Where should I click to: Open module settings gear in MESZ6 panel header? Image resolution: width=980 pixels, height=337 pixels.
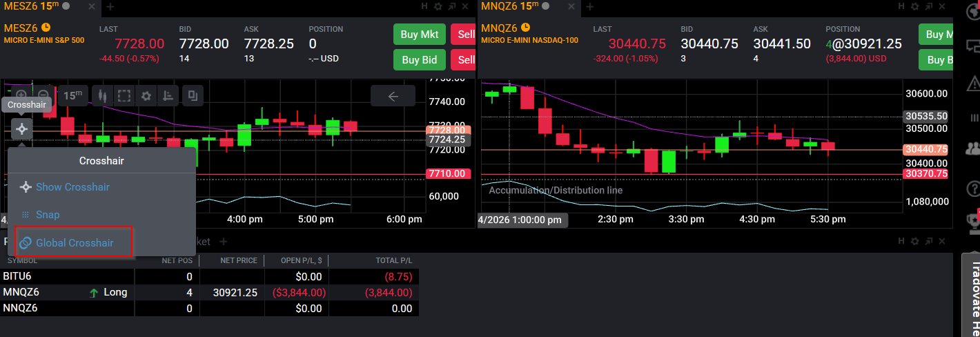click(438, 6)
